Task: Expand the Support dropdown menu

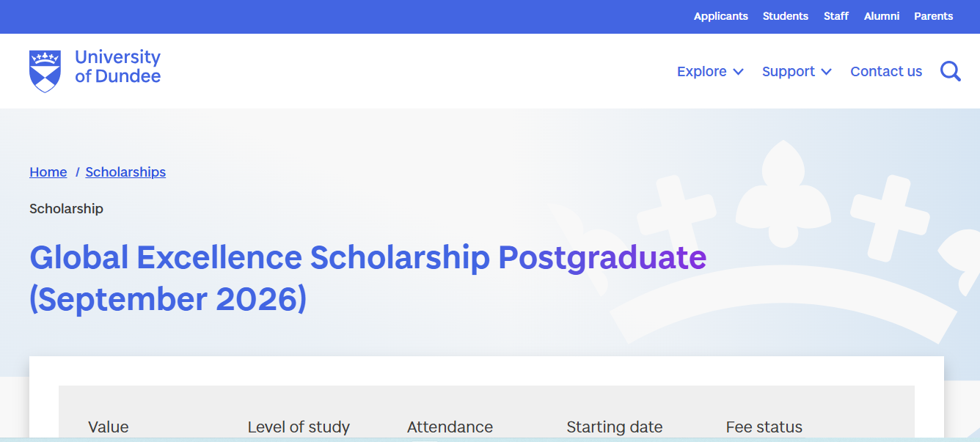Action: pos(789,71)
